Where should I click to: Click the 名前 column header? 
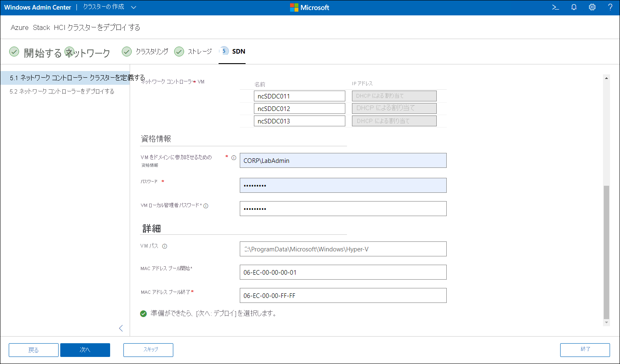tap(260, 84)
